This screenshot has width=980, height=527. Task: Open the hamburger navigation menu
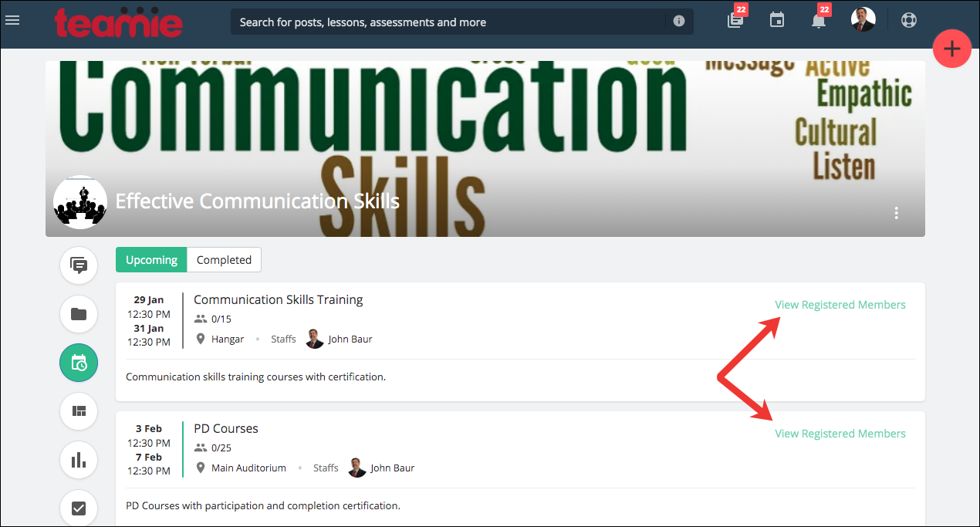[12, 20]
